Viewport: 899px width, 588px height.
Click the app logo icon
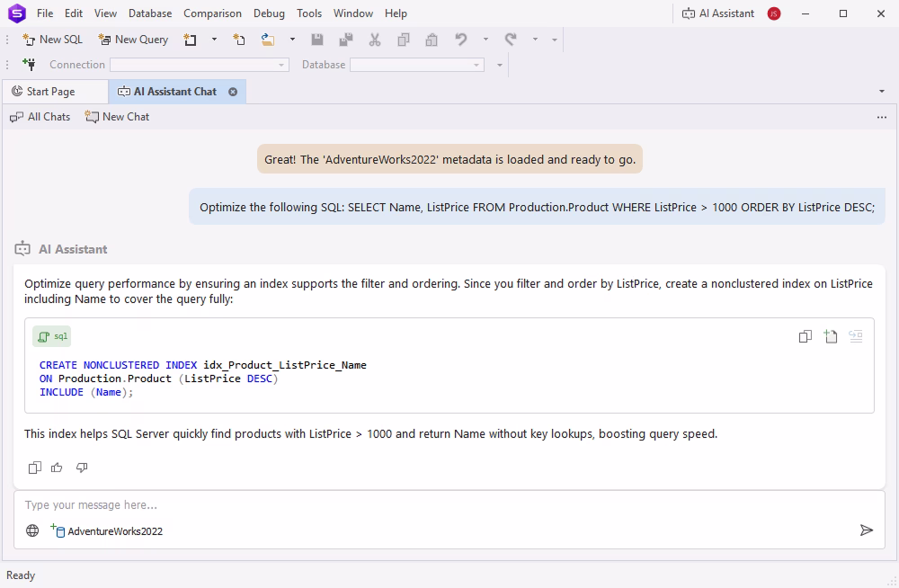pyautogui.click(x=16, y=13)
